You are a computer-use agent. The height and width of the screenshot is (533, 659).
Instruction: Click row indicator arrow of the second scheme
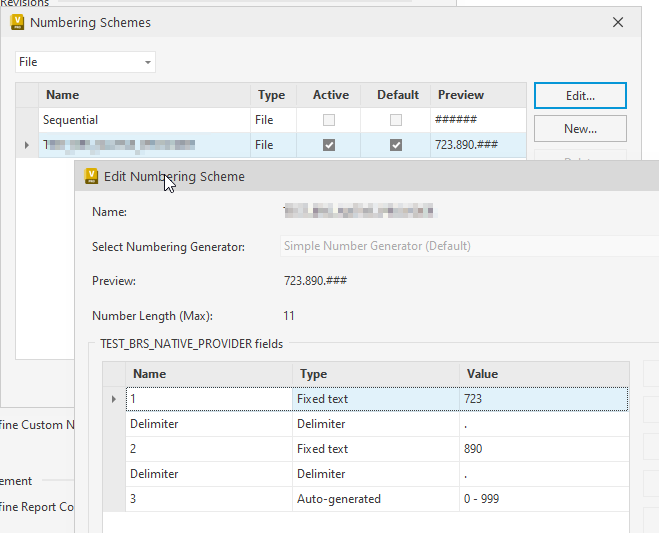[26, 145]
